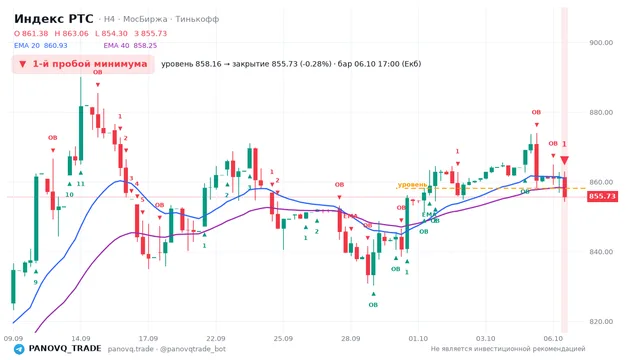Screen dimensions: 640x360
Task: Open the PANOVQ_TRADE channel name
Action: click(x=65, y=349)
